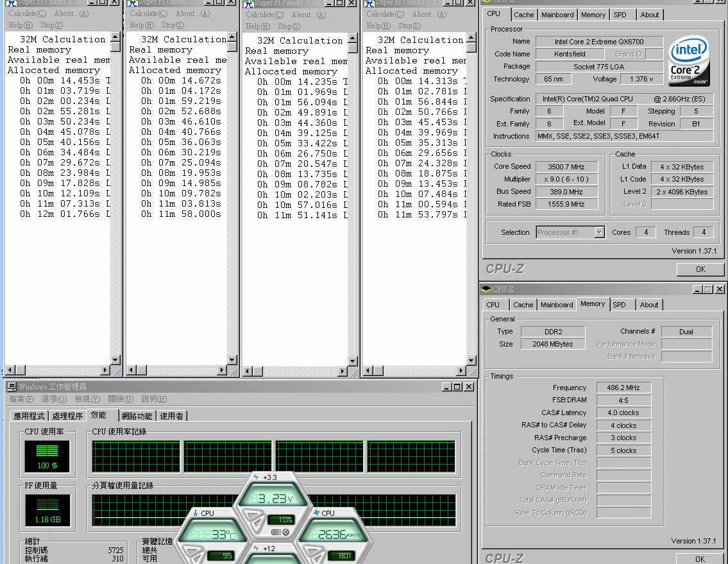Switch to 應用程式 tab in Task Manager
This screenshot has height=564, width=728.
pyautogui.click(x=29, y=416)
